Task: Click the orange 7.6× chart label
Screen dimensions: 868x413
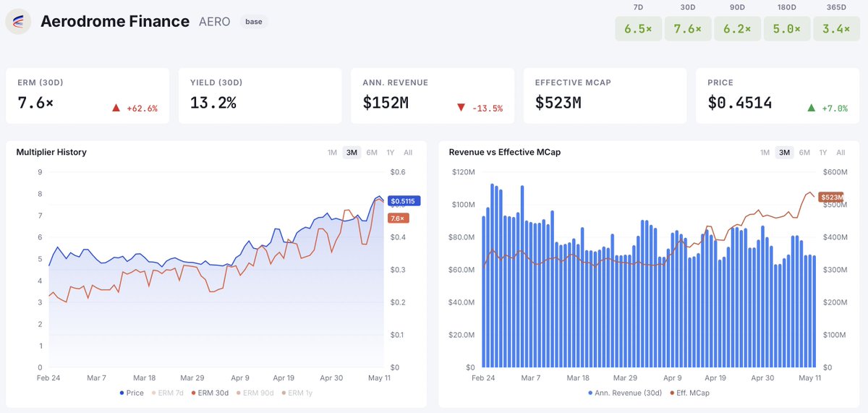Action: click(x=399, y=218)
